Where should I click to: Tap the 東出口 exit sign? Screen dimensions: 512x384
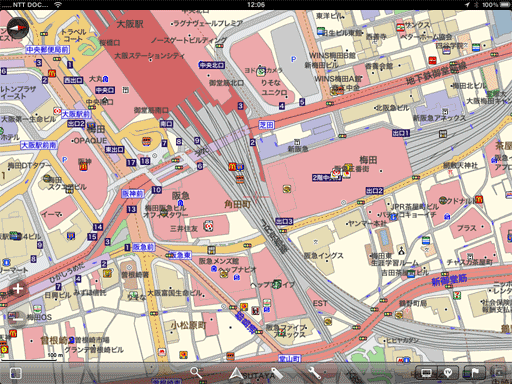(x=114, y=149)
